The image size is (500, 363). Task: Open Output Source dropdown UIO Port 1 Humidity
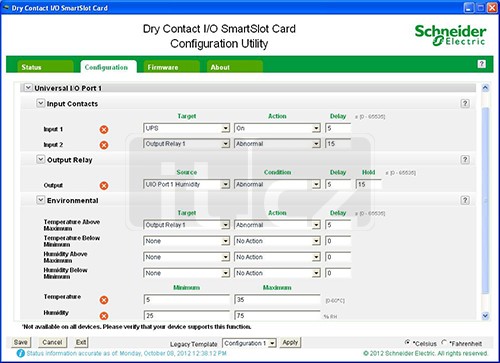pyautogui.click(x=187, y=184)
